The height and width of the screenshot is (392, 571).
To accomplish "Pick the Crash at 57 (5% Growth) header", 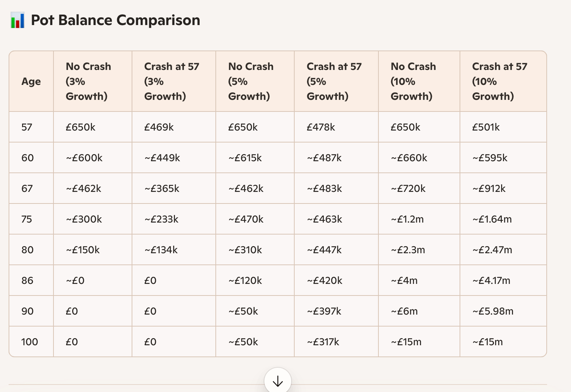I will (x=334, y=82).
